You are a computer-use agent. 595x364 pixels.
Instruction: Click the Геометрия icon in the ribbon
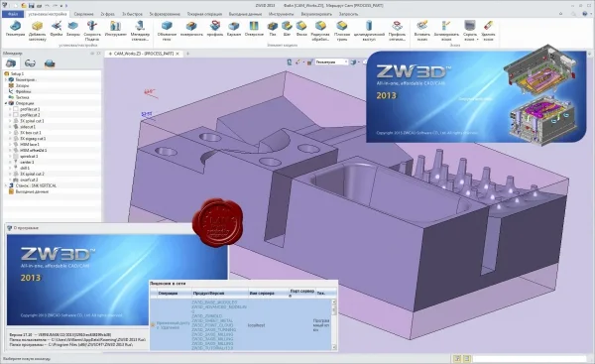15,27
